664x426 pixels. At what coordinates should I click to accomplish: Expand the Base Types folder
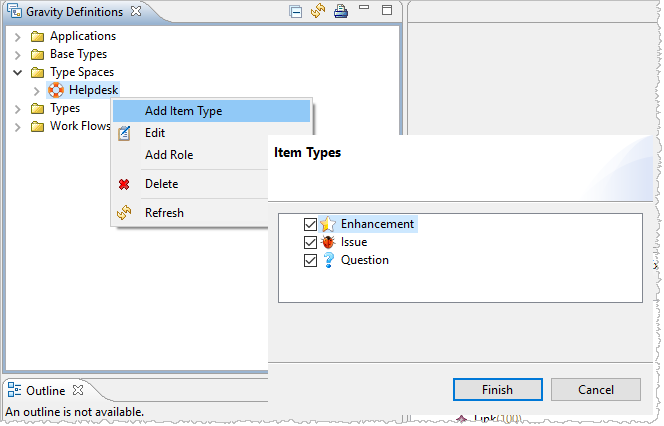click(x=18, y=54)
